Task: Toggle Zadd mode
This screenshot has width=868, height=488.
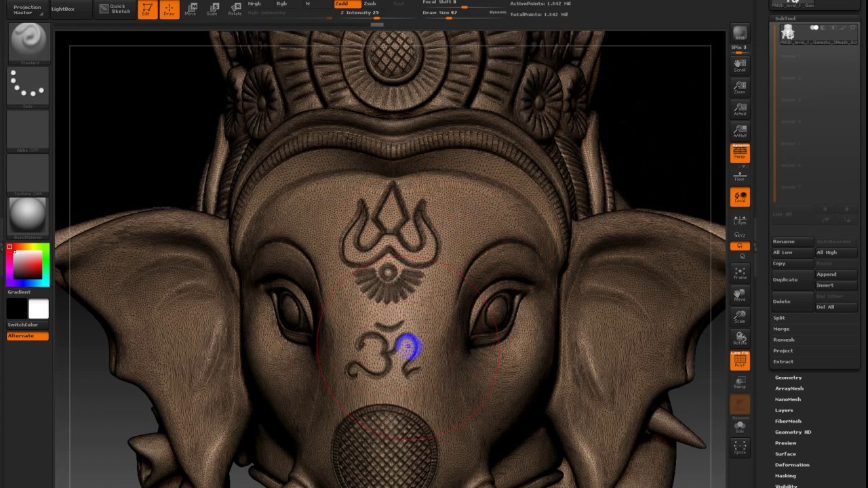Action: coord(348,4)
